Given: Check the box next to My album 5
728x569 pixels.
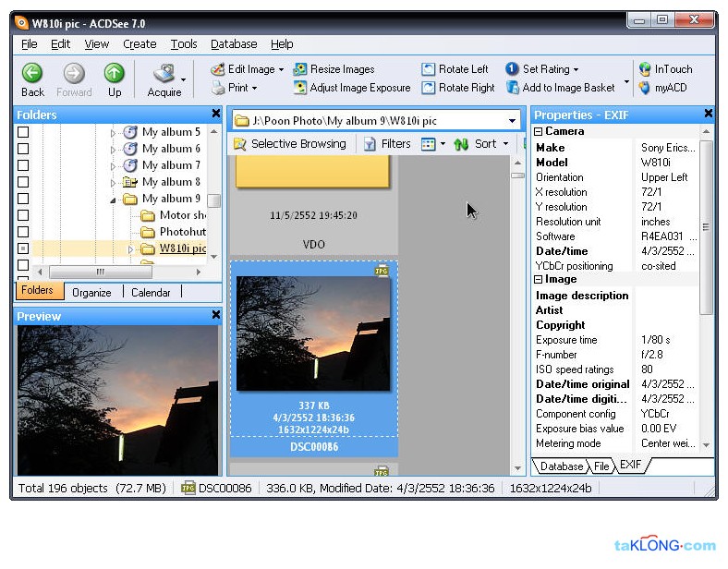Looking at the screenshot, I should coord(23,132).
